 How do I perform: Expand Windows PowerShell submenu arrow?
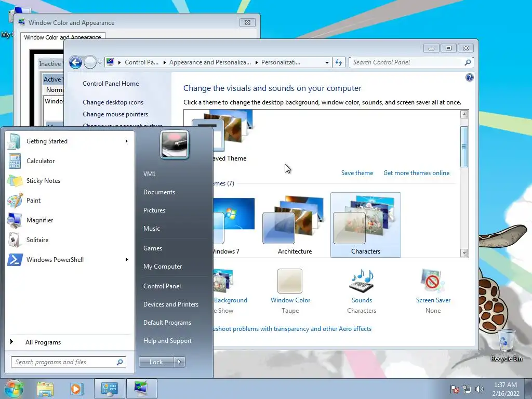click(x=127, y=260)
